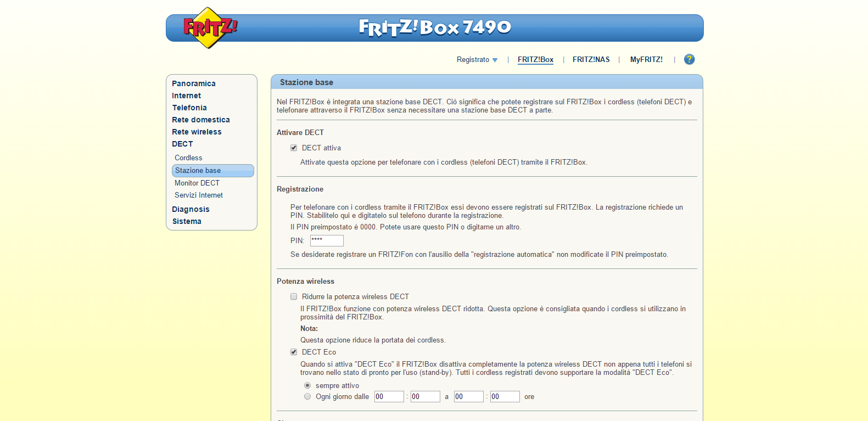Toggle the DECT Eco checkbox
Viewport: 868px width, 421px height.
click(294, 352)
